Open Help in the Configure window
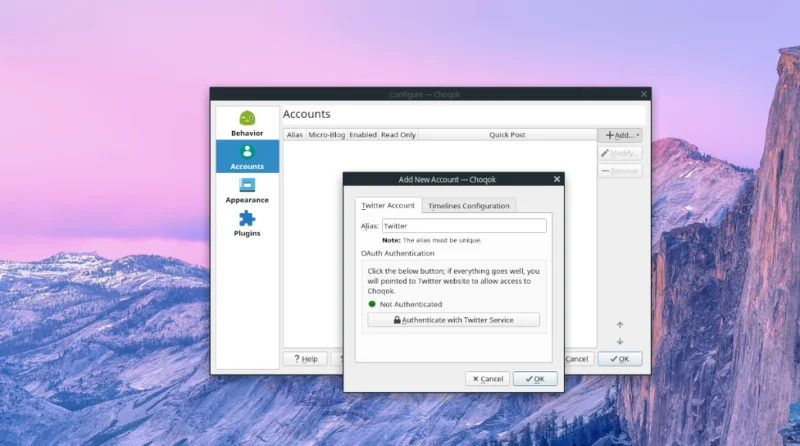 point(305,359)
